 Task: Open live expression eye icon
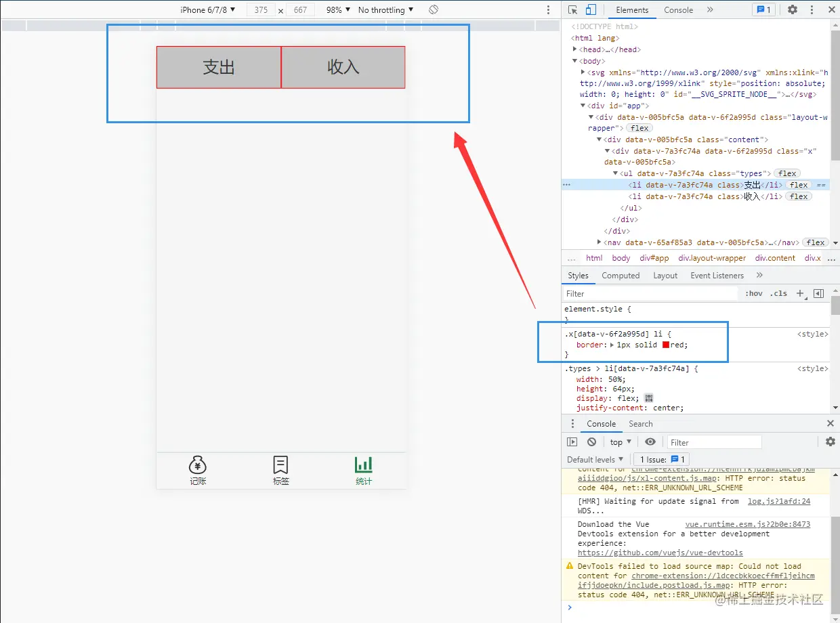point(650,442)
